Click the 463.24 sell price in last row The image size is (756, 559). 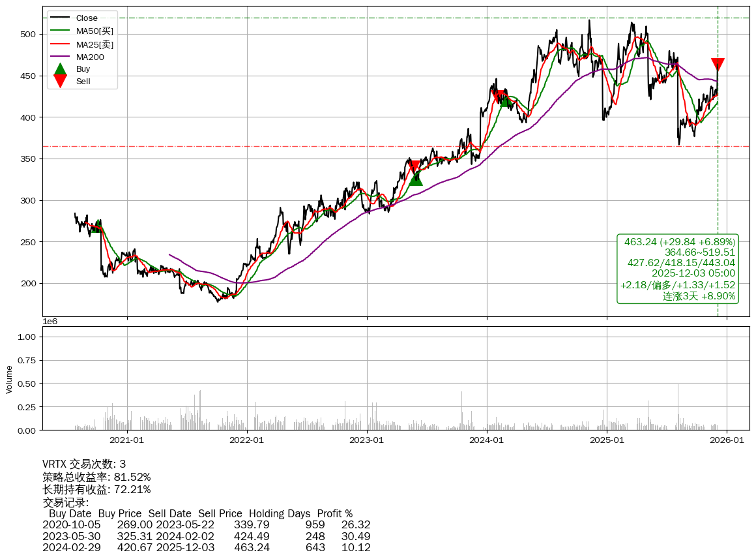(252, 547)
